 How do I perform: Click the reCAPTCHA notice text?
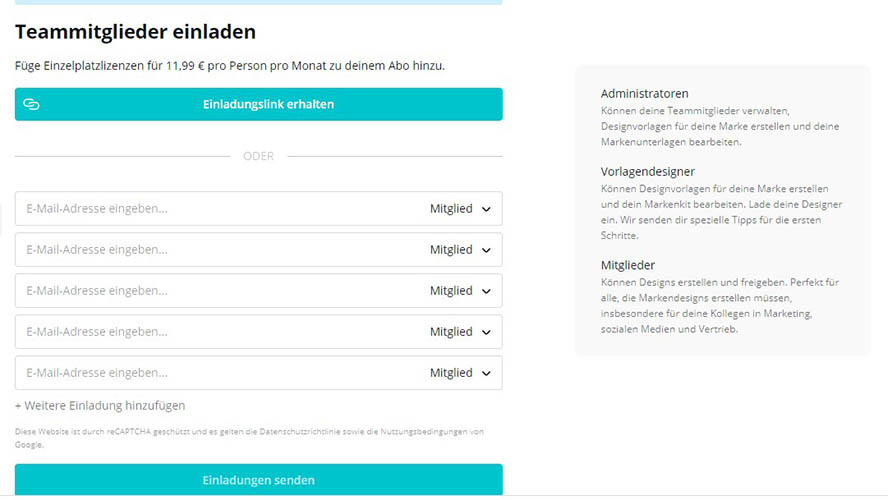coord(249,438)
